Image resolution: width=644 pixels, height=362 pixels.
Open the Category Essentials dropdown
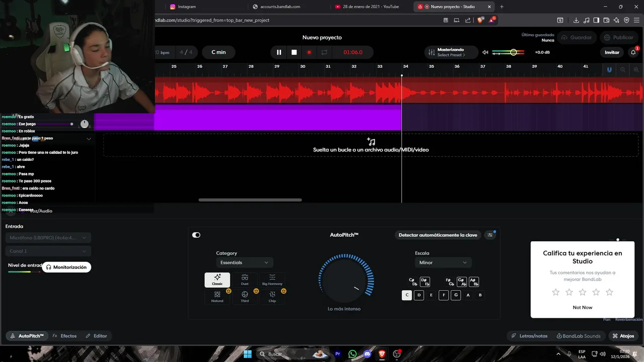(x=245, y=262)
